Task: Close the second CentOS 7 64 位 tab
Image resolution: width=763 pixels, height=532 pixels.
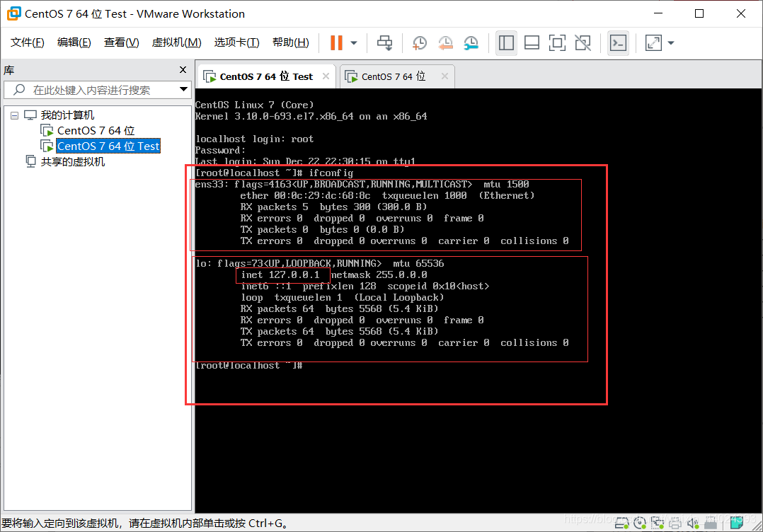Action: click(444, 76)
